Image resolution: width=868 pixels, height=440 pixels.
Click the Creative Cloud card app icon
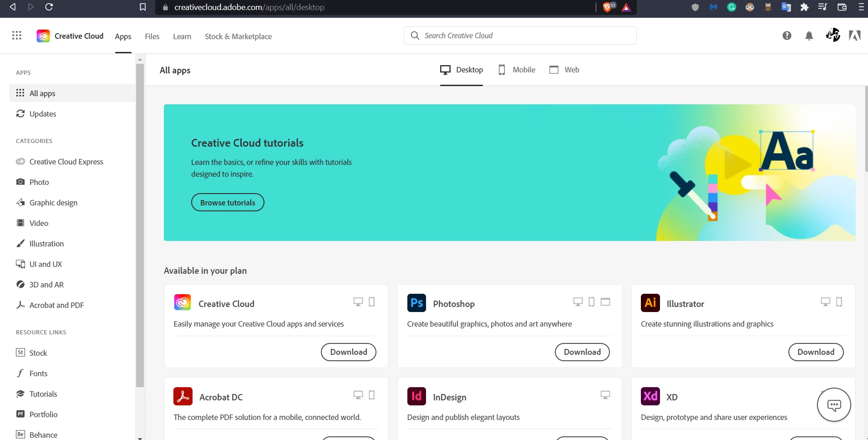pos(183,302)
